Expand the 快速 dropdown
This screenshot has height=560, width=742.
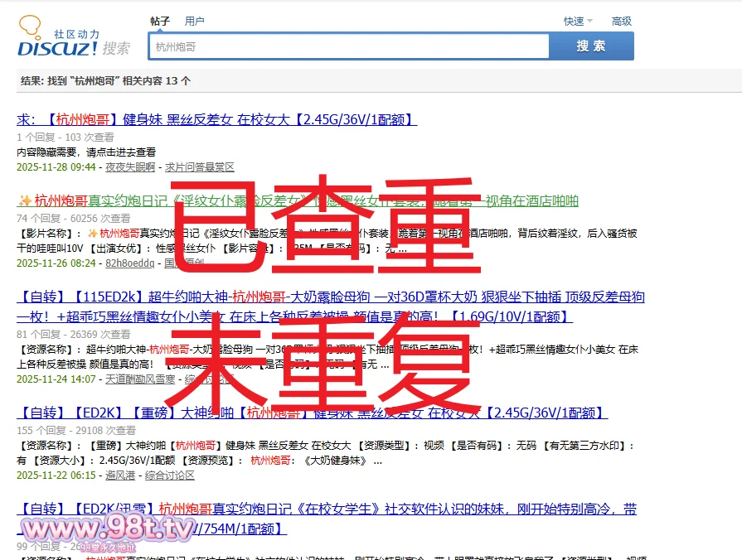[578, 21]
